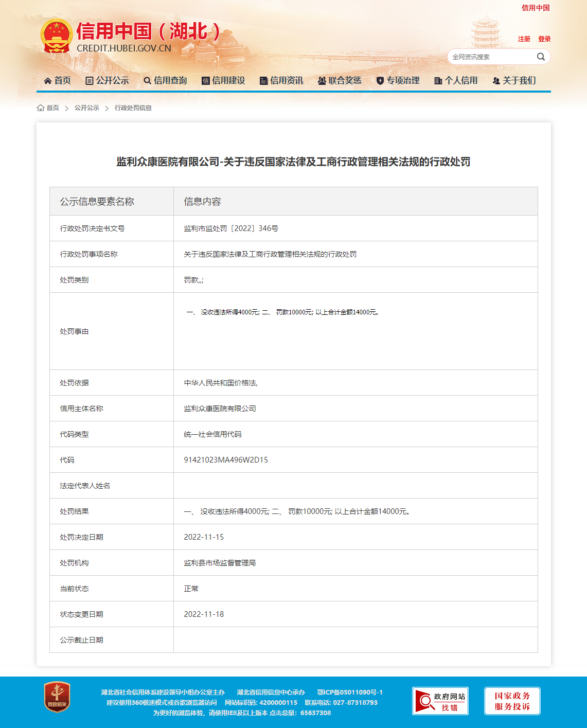
Task: Open 信用资讯 navigation item
Action: pos(282,80)
